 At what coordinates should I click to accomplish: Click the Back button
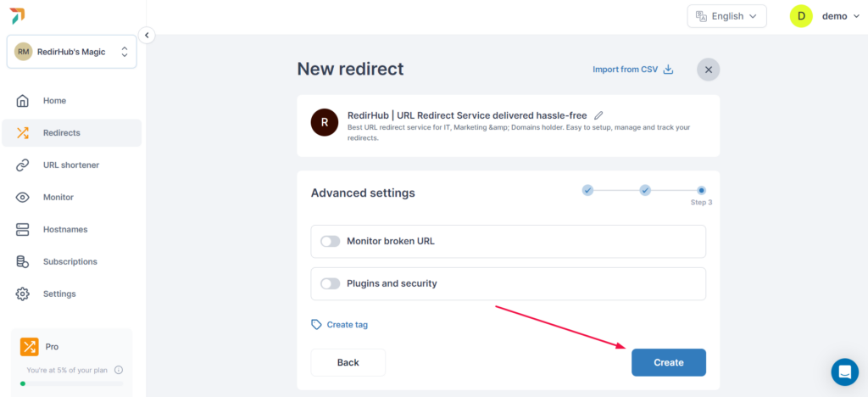348,363
